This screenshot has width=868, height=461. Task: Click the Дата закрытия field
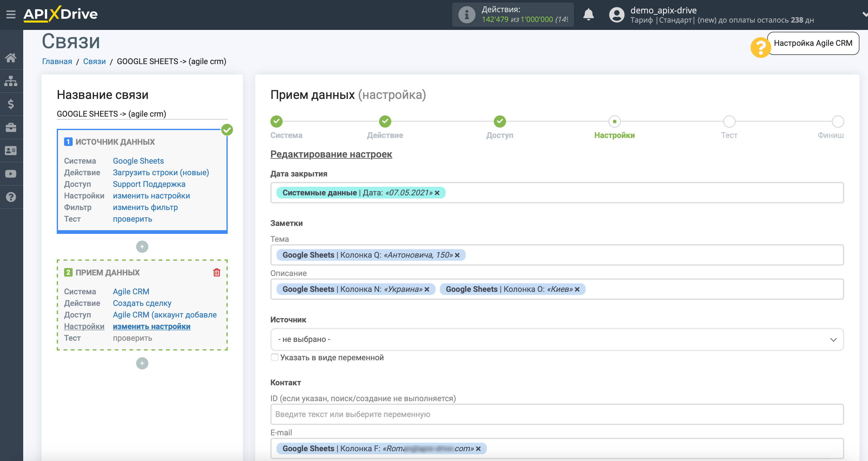[x=557, y=193]
